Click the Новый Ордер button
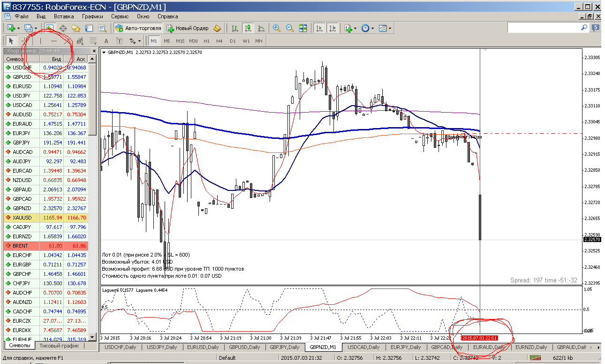 click(187, 28)
